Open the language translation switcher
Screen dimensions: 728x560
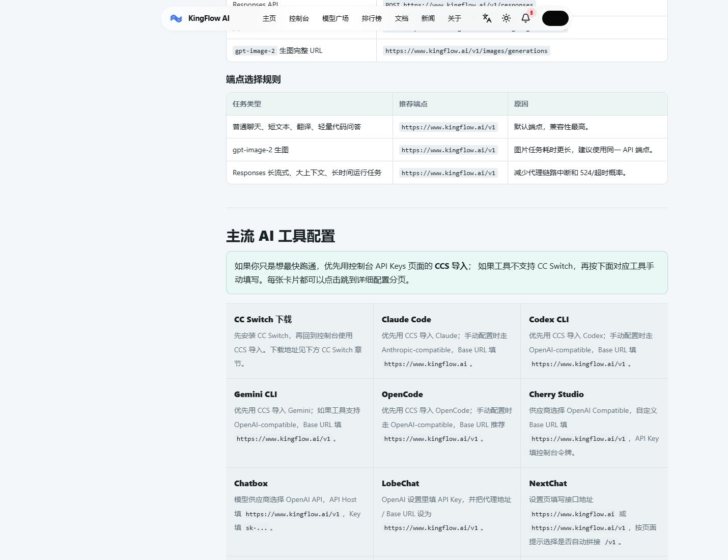coord(487,18)
